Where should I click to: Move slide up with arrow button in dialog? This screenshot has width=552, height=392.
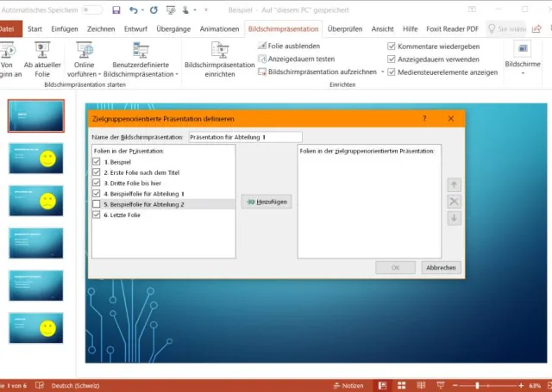pos(454,184)
